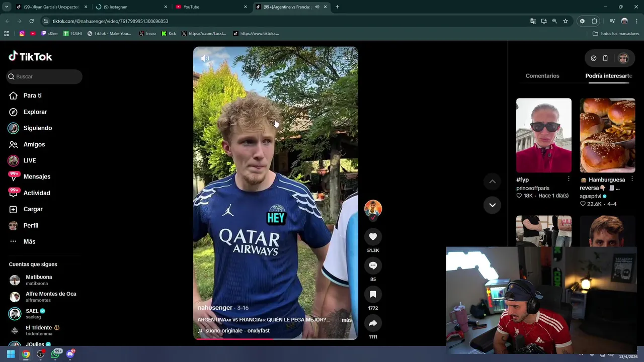Open the Para ti feed

(x=32, y=96)
